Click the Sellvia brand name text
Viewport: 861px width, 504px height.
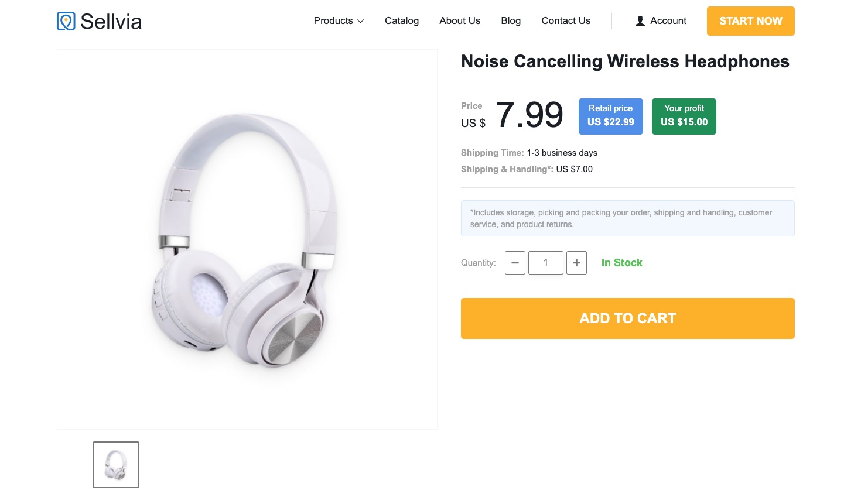(111, 22)
